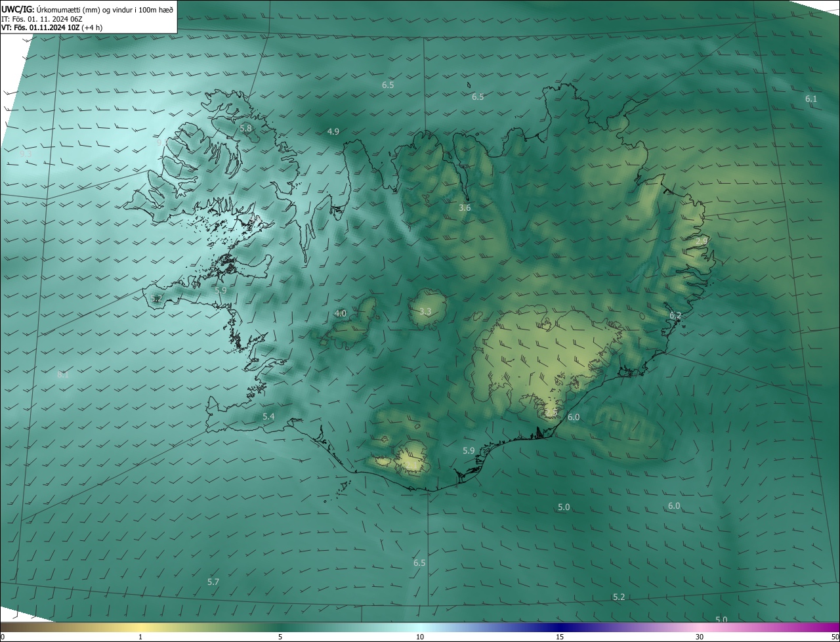Select the 4.0 value on the glacier
Viewport: 840px width, 642px height.
click(x=341, y=313)
